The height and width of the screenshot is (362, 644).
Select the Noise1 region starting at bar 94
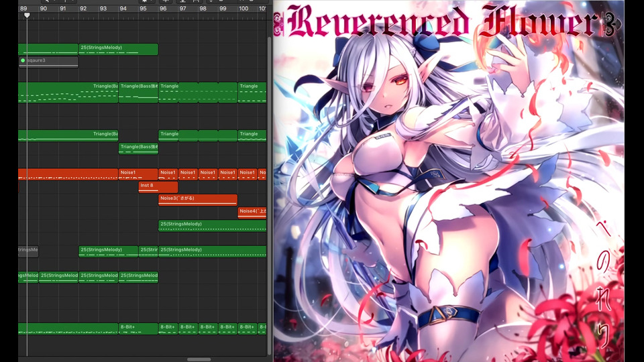click(138, 174)
